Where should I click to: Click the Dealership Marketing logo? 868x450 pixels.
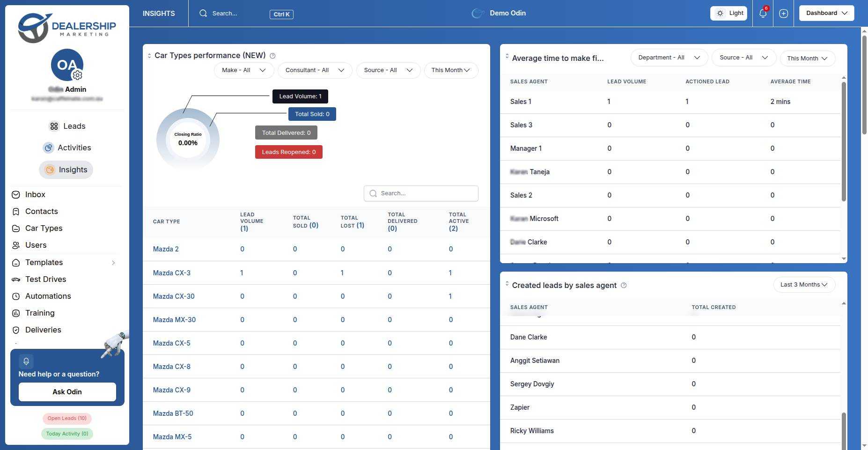pyautogui.click(x=67, y=28)
